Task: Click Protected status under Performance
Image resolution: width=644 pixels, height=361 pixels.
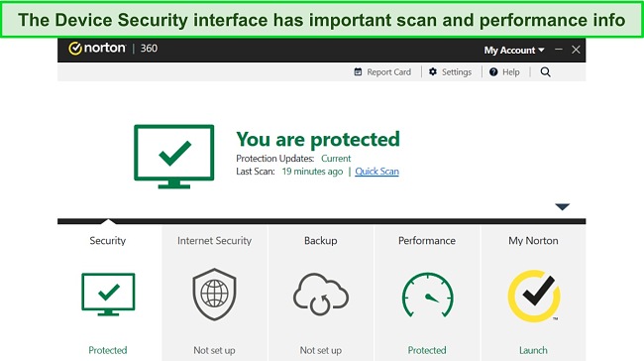Action: pyautogui.click(x=427, y=350)
